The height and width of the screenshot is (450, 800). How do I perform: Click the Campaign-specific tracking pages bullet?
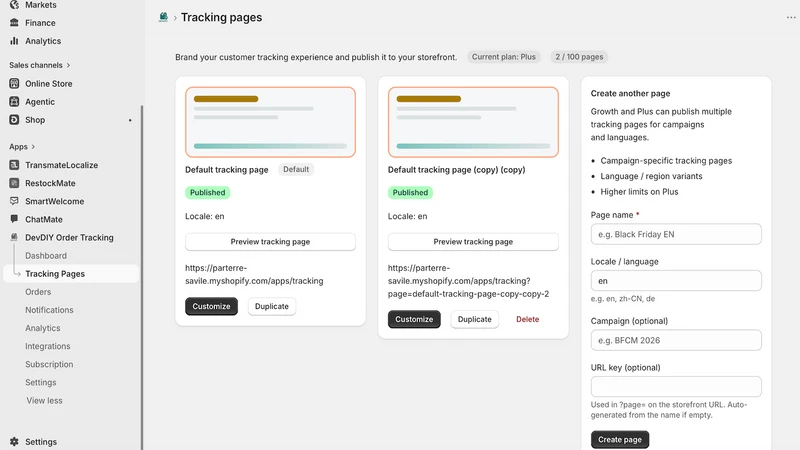(666, 161)
